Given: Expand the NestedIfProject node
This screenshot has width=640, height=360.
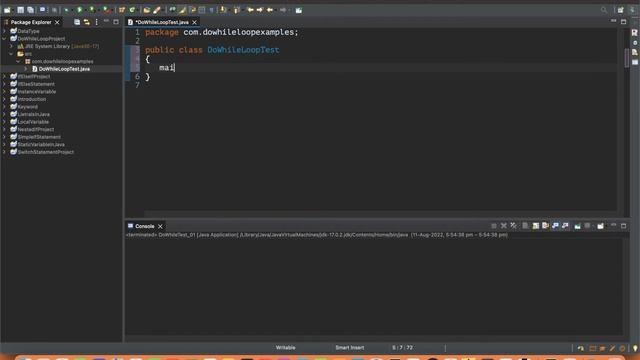Looking at the screenshot, I should [4, 129].
